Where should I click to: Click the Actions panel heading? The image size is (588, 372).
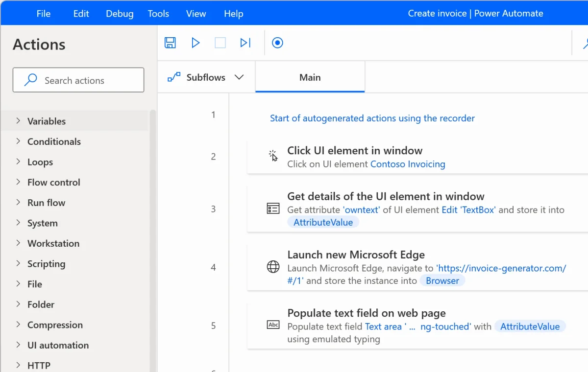point(39,44)
